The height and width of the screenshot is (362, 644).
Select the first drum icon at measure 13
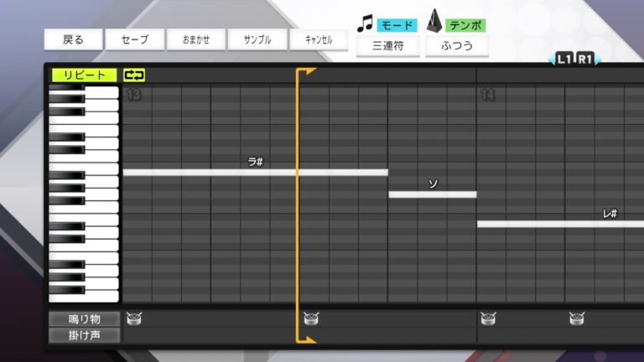tap(133, 318)
